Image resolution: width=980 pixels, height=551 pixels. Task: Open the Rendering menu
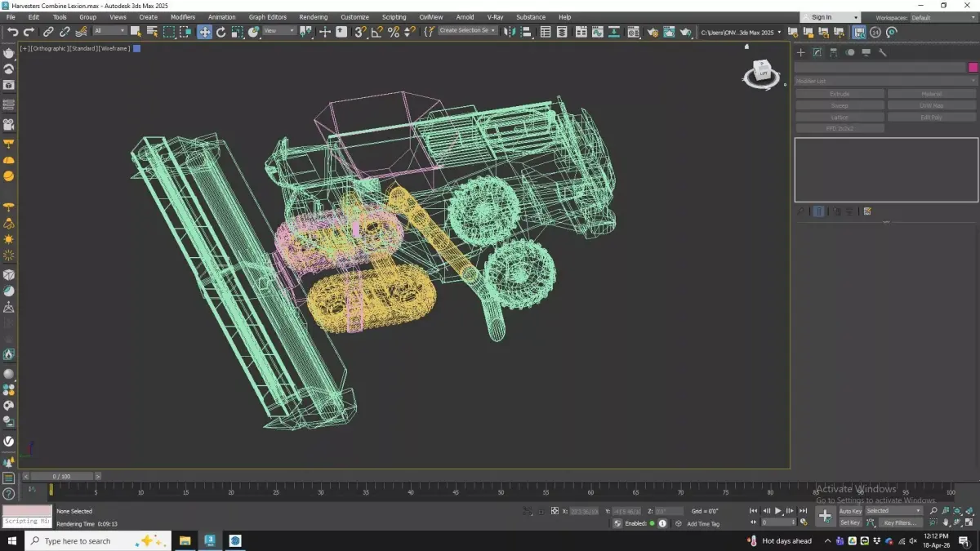click(313, 17)
